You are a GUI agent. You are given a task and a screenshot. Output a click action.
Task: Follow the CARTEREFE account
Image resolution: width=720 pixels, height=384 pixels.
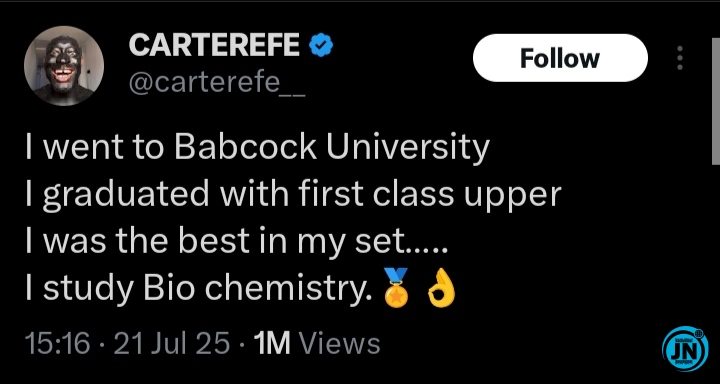(x=560, y=58)
